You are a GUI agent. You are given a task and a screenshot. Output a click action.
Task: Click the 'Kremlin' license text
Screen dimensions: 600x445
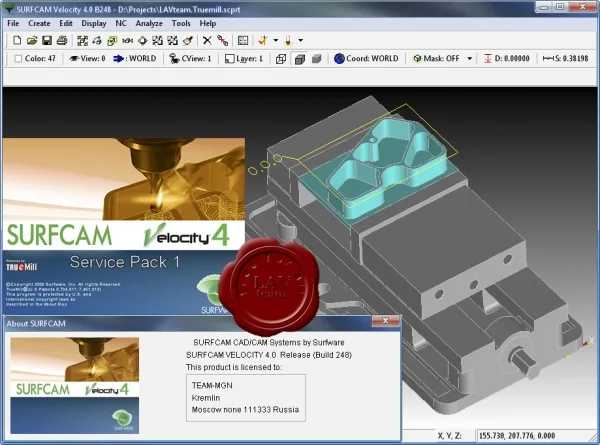tap(206, 398)
